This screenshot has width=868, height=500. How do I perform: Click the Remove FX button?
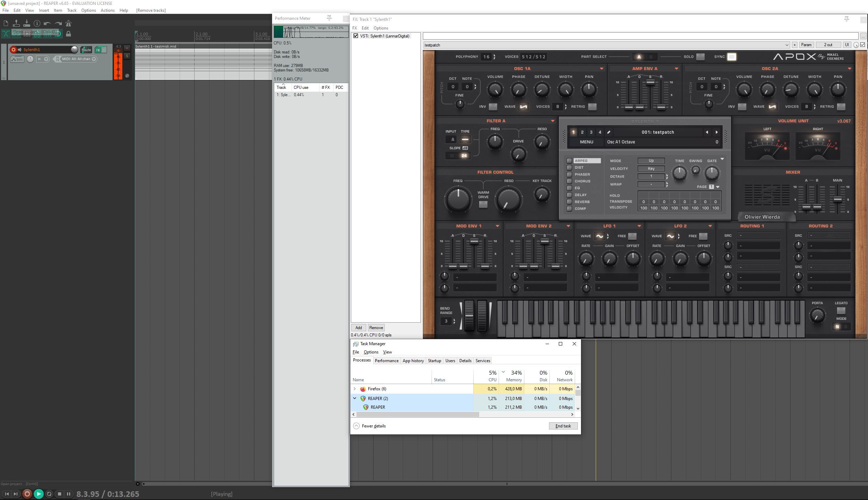376,328
